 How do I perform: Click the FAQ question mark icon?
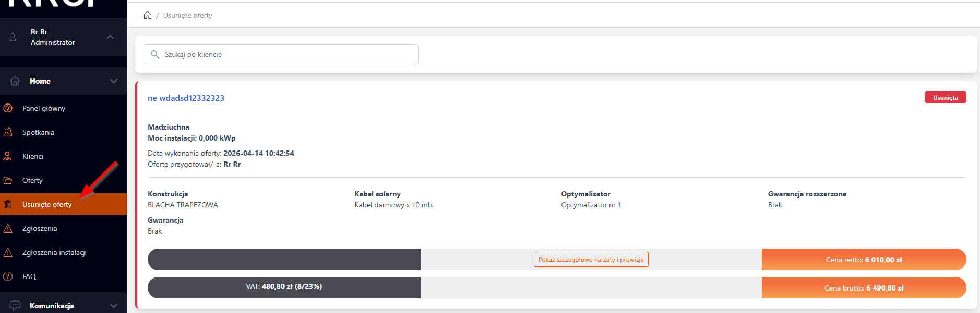coord(8,276)
